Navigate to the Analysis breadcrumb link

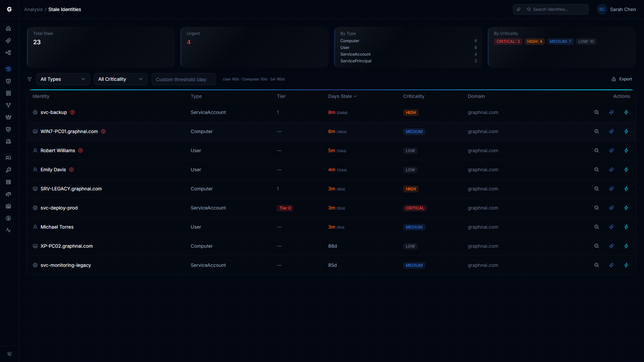[33, 9]
